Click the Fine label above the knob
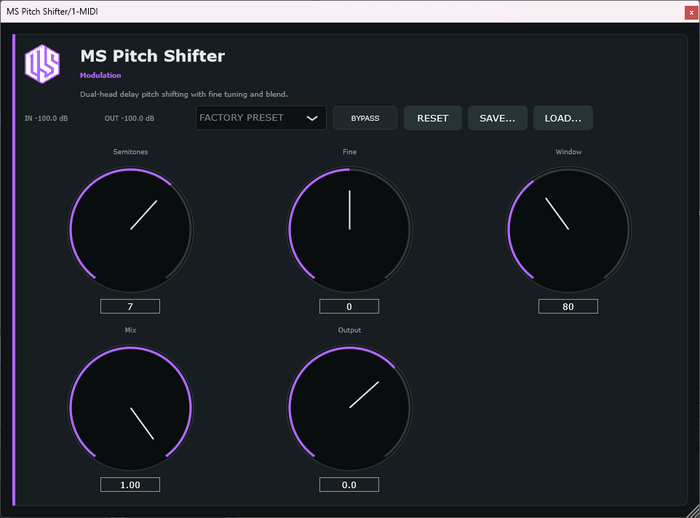This screenshot has width=700, height=518. [349, 152]
